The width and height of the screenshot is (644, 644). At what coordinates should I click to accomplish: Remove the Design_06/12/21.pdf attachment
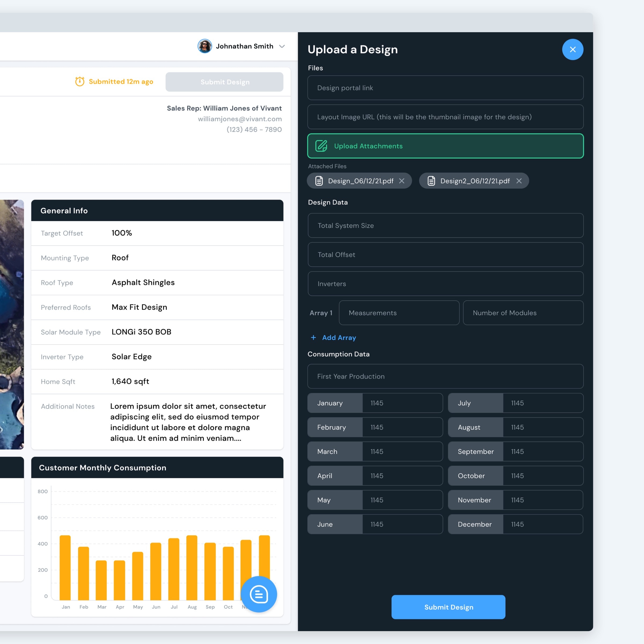click(x=402, y=181)
